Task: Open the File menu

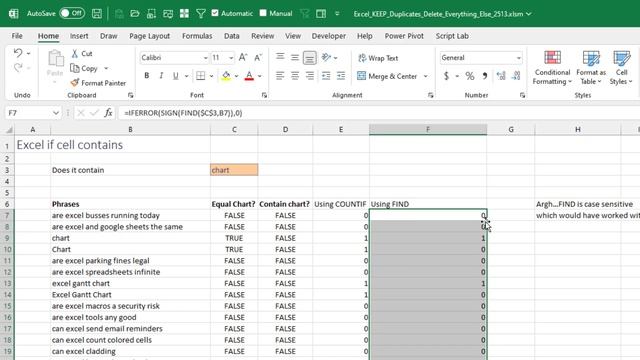Action: (x=17, y=36)
